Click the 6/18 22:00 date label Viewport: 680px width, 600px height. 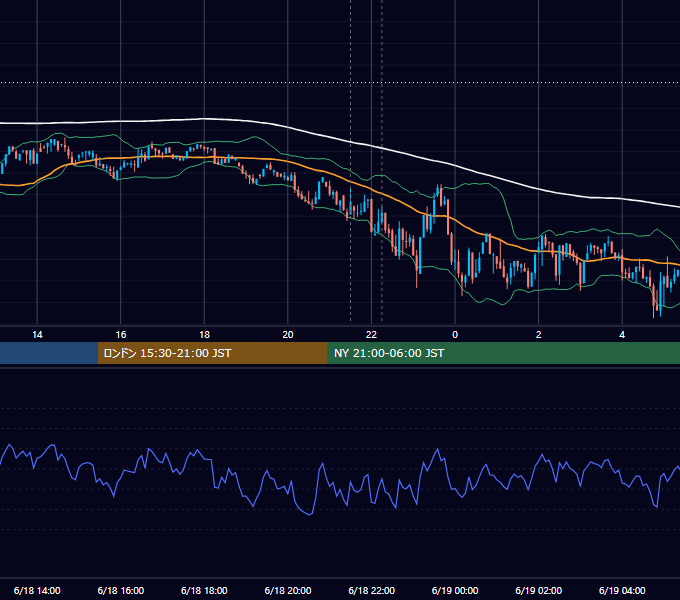coord(371,590)
